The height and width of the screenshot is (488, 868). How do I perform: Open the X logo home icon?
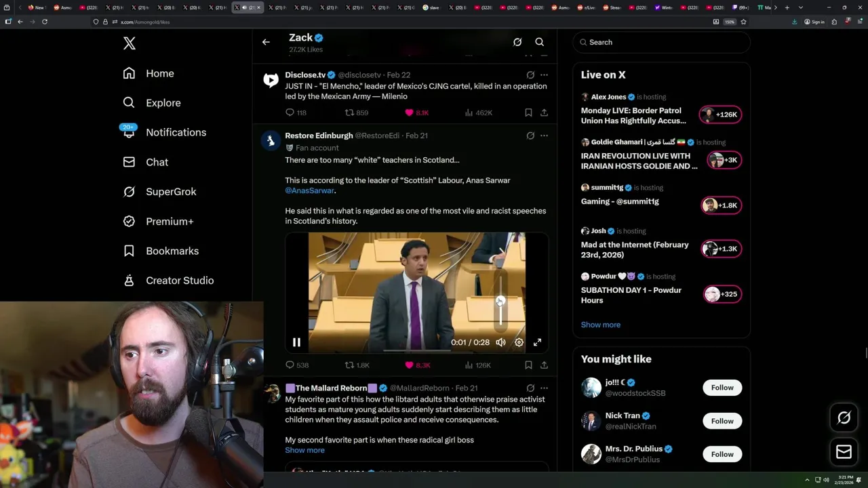pos(130,43)
